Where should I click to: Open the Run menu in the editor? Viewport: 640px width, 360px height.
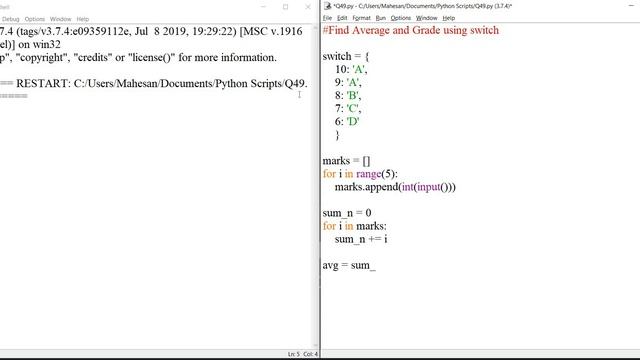(380, 18)
